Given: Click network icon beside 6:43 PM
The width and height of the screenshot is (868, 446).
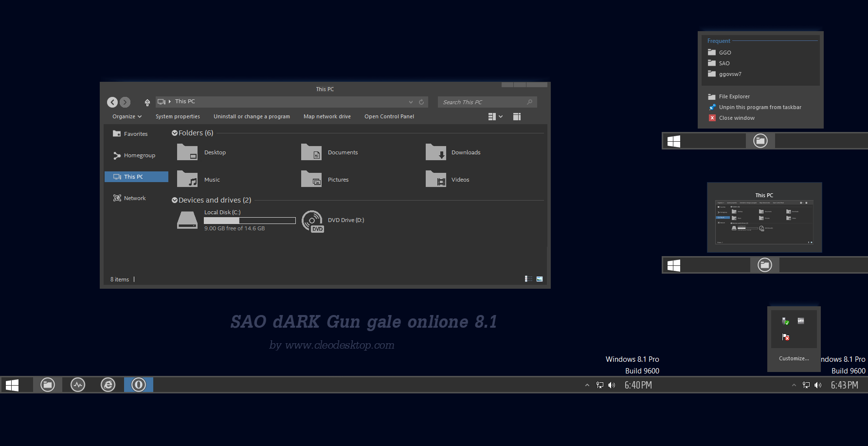Looking at the screenshot, I should click(806, 385).
